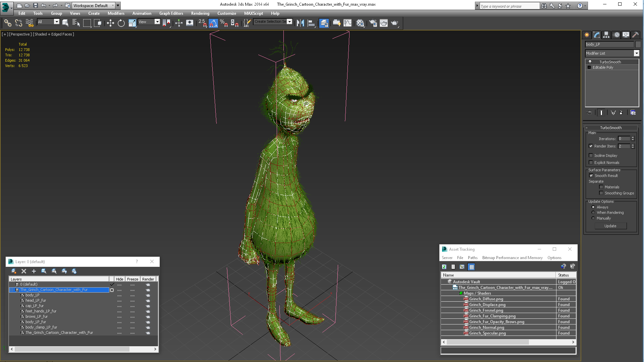Click the Mirror tool icon

coord(300,23)
